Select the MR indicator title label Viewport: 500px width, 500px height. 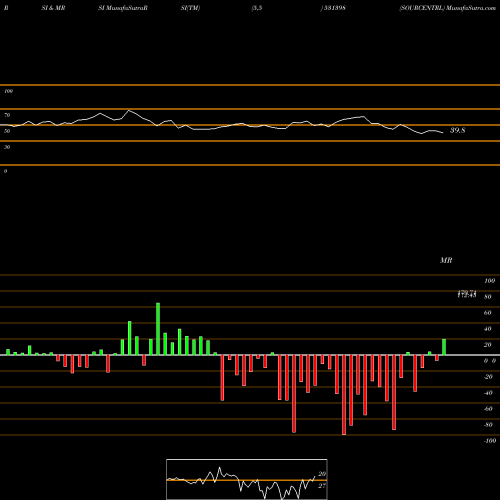click(x=446, y=260)
